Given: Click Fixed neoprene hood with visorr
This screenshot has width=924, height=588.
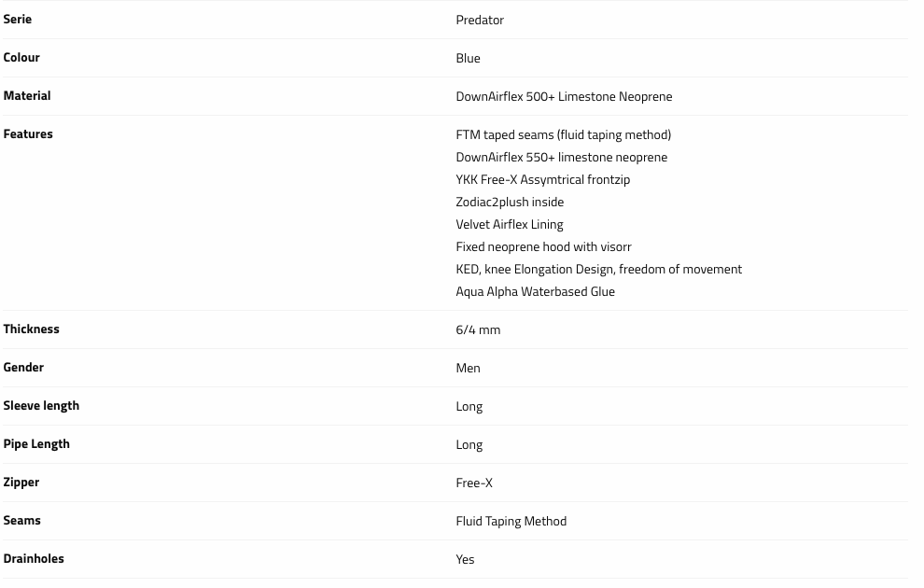Looking at the screenshot, I should [543, 246].
